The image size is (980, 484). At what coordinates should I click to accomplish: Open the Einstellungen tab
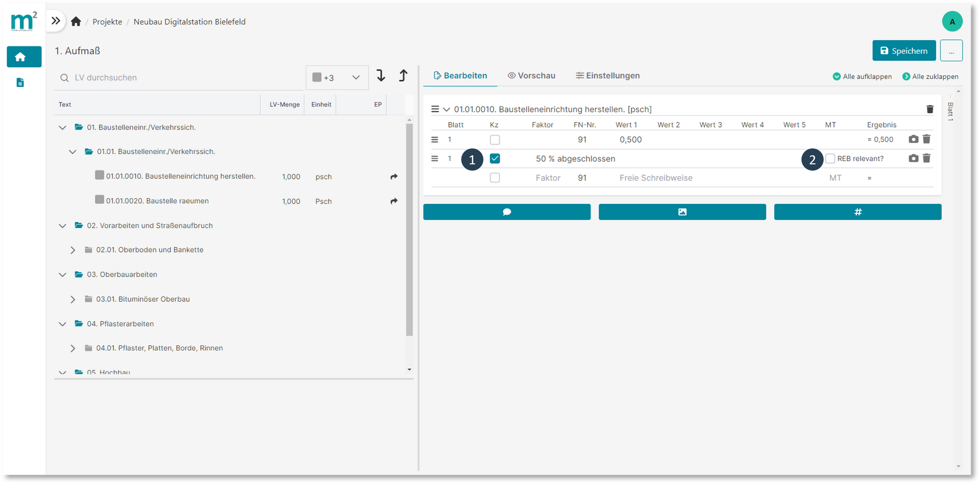pyautogui.click(x=607, y=75)
